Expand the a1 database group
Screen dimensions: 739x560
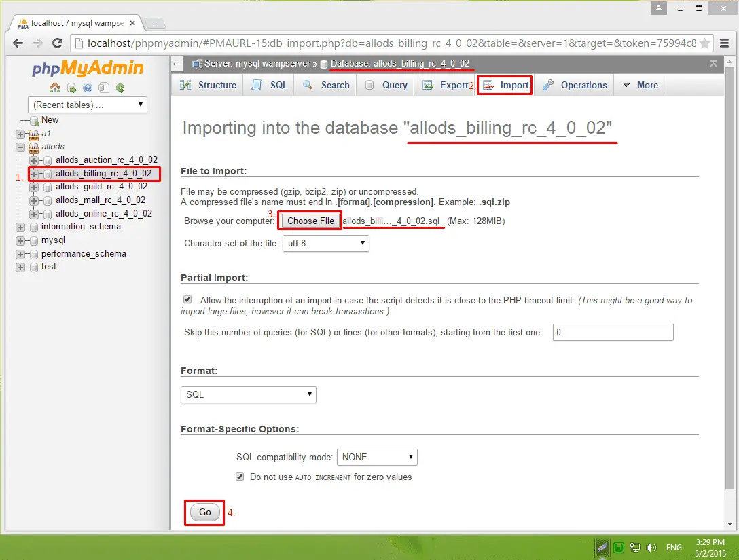pos(20,134)
